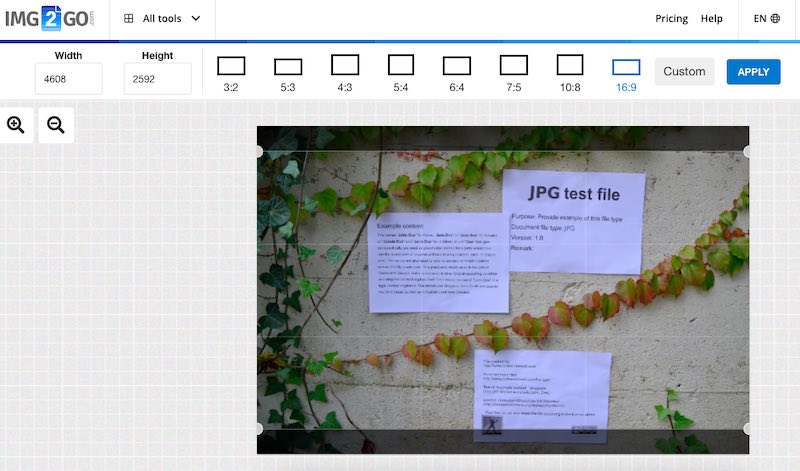The width and height of the screenshot is (800, 471).
Task: Click the Width input field
Action: pyautogui.click(x=69, y=79)
